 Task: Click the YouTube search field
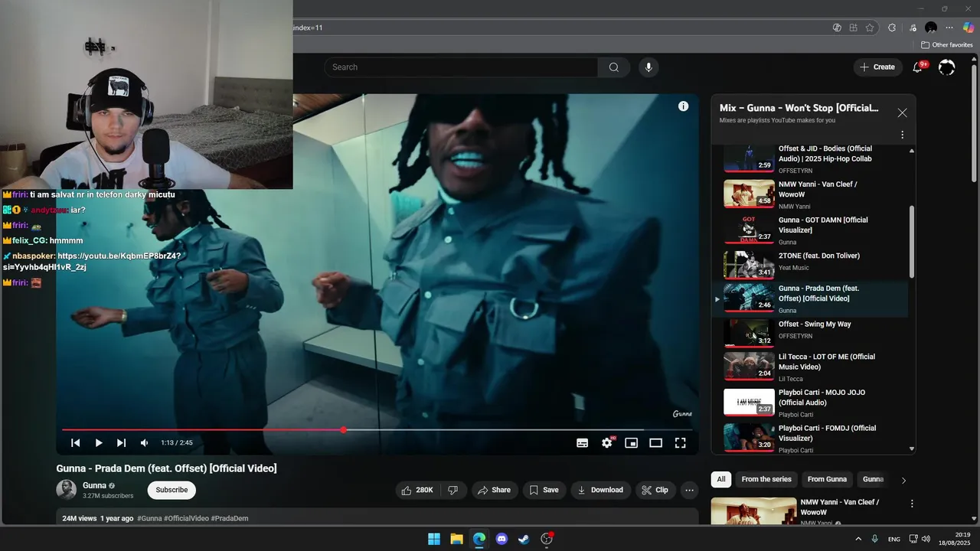462,67
